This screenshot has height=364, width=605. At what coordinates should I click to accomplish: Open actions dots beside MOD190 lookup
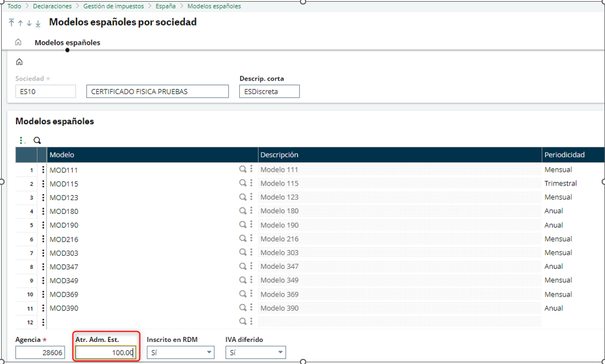pos(251,225)
